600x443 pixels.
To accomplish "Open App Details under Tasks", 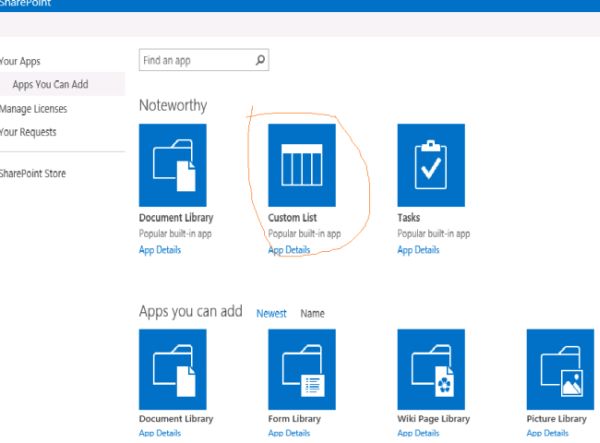I will 419,250.
